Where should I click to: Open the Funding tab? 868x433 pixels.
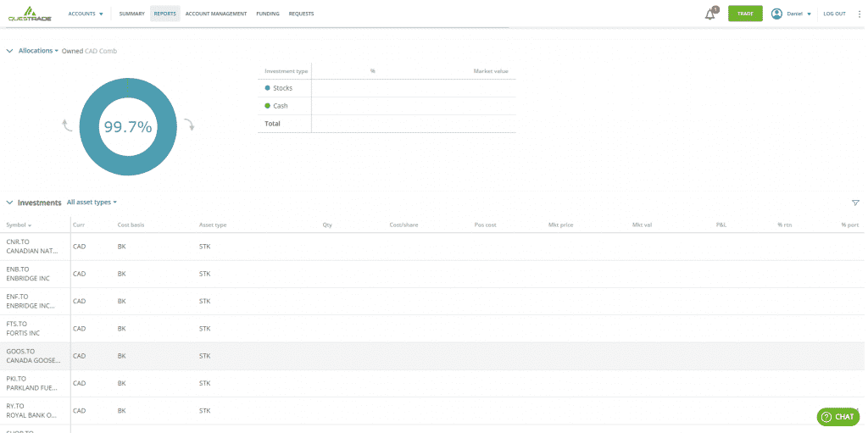tap(268, 14)
